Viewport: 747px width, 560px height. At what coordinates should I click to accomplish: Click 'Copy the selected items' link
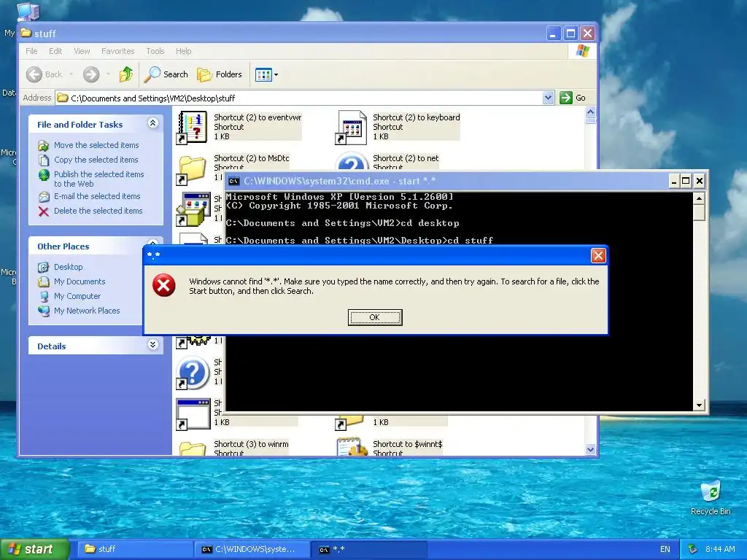[x=96, y=160]
